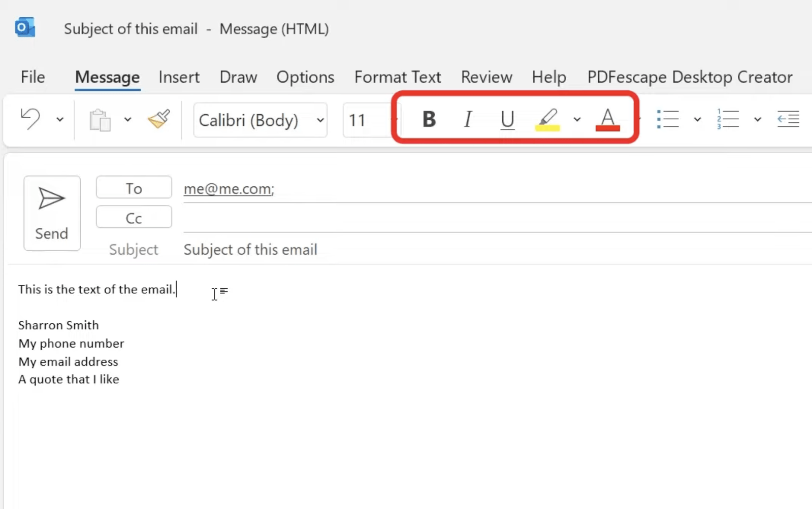Open the File menu
812x509 pixels.
pyautogui.click(x=33, y=77)
